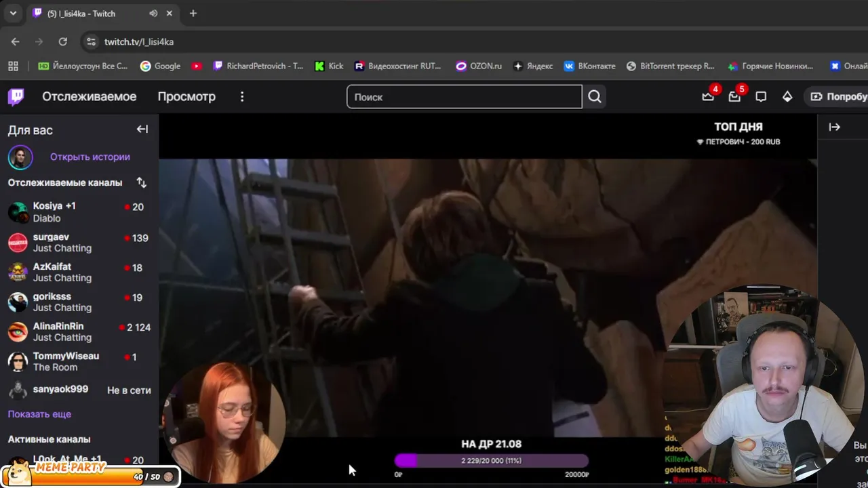Viewport: 868px width, 488px height.
Task: Open the OZON.ru bookmark
Action: click(479, 66)
